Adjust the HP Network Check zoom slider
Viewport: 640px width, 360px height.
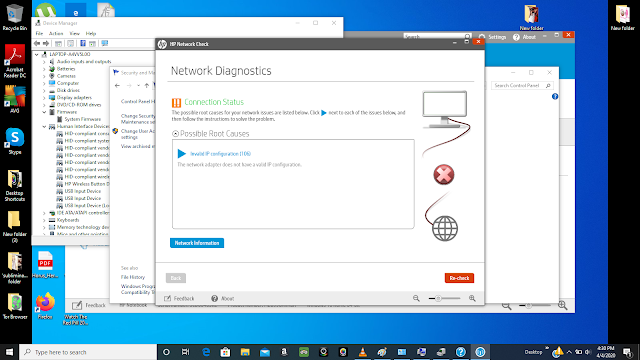click(x=438, y=298)
